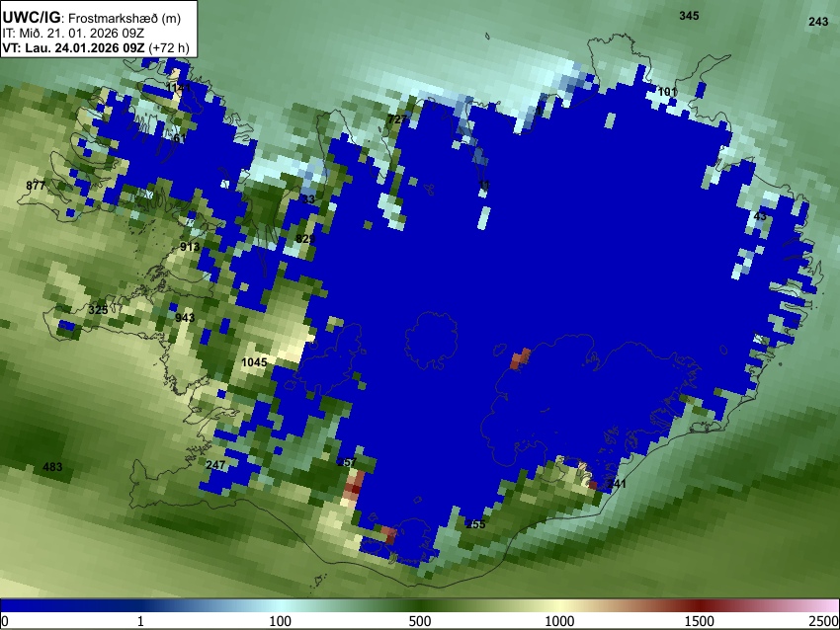840x630 pixels.
Task: Click the legend label 2500
Action: pyautogui.click(x=824, y=621)
